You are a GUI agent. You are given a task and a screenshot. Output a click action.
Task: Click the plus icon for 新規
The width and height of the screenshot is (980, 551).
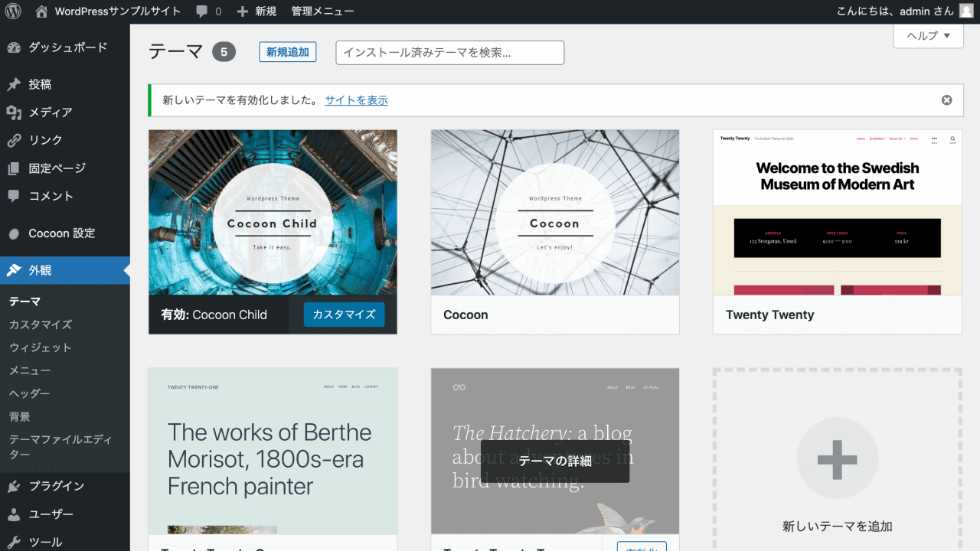tap(242, 11)
